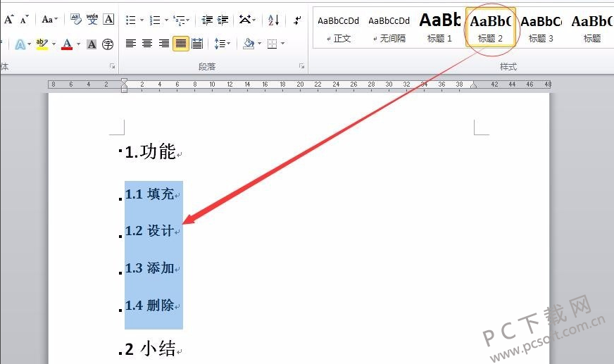Click the Distributed alignment icon
The height and width of the screenshot is (364, 614).
tap(197, 44)
